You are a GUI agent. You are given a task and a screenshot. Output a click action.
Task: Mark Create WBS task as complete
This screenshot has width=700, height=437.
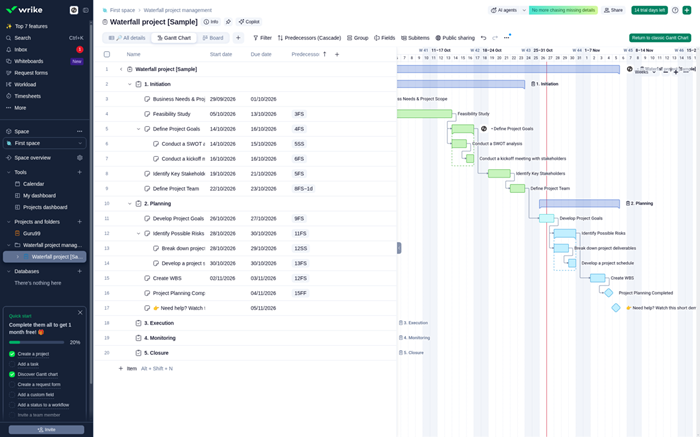(147, 278)
